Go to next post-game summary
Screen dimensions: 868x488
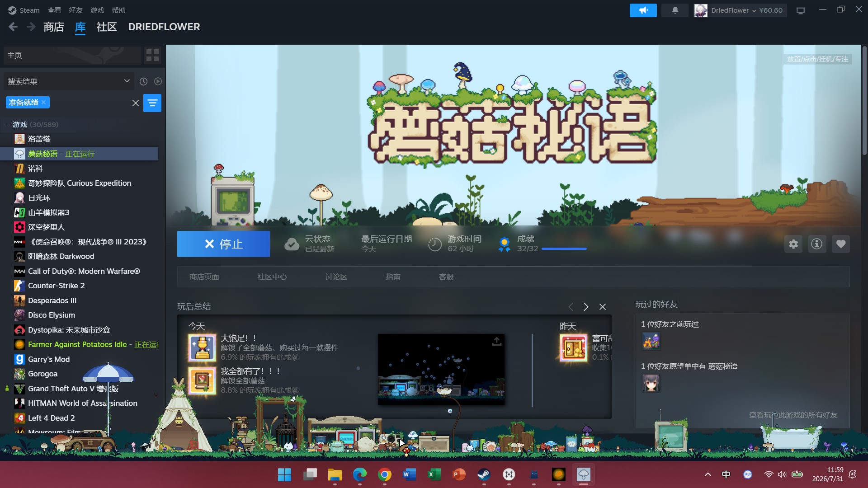(x=586, y=307)
